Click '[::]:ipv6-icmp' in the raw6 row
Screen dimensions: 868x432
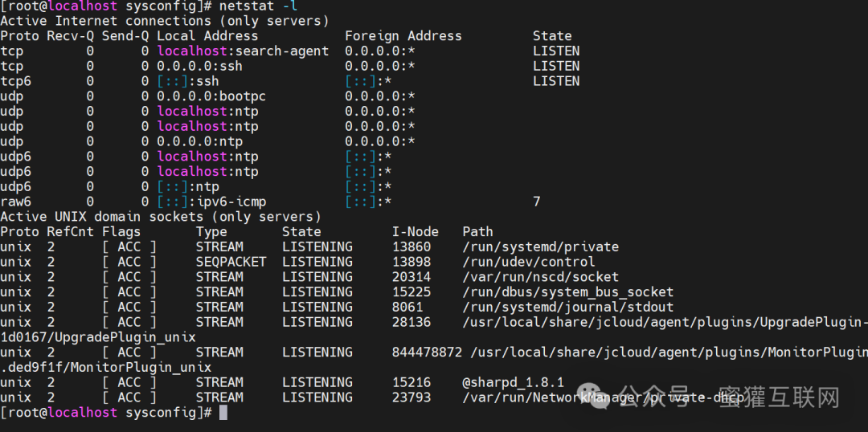[211, 202]
